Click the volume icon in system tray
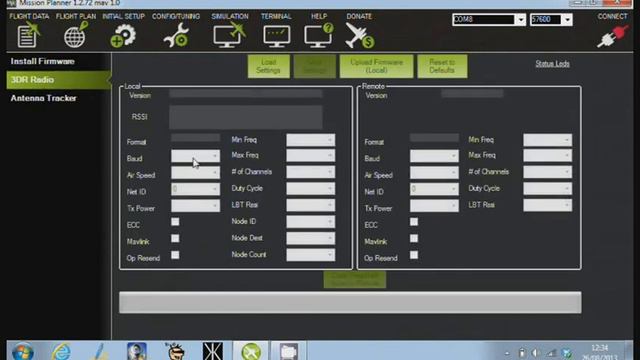 (536, 353)
